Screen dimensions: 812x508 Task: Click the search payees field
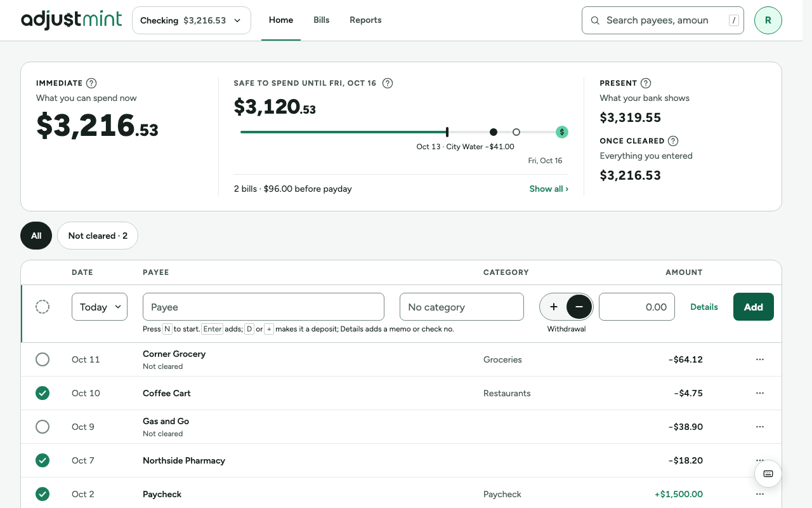(x=663, y=20)
